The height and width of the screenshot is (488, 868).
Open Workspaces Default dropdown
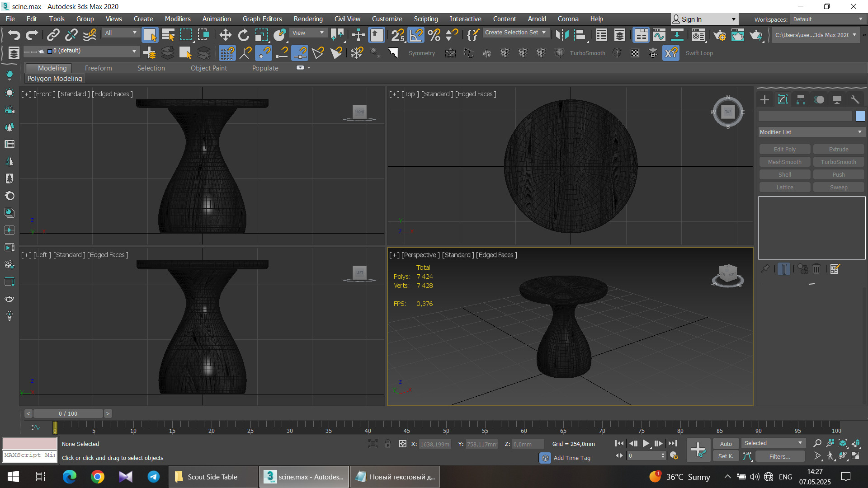tap(828, 19)
